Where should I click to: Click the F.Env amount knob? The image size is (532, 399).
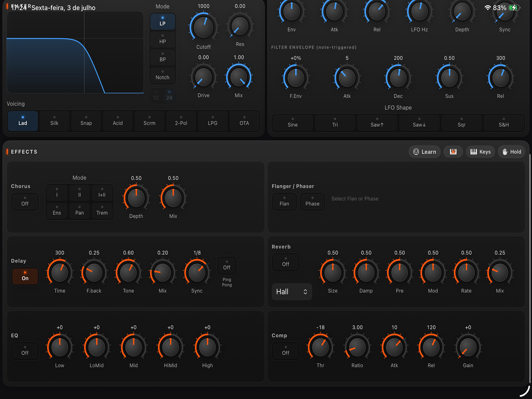tap(296, 78)
